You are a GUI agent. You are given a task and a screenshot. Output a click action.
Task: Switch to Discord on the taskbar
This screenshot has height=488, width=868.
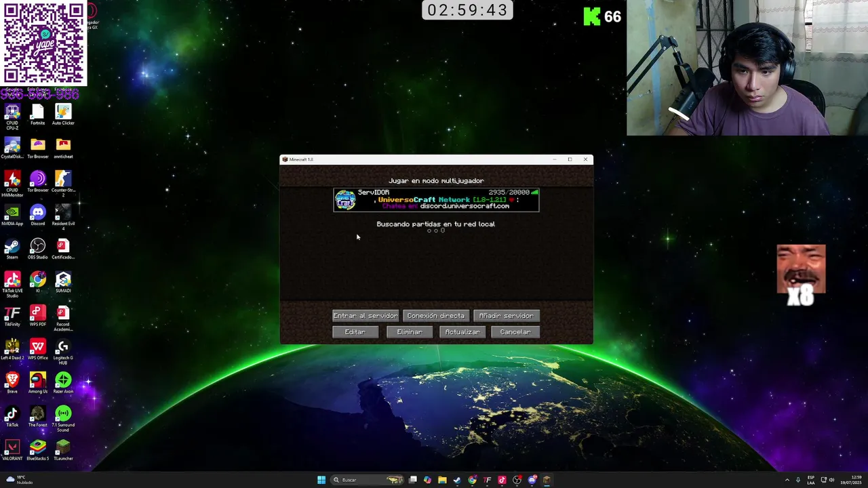(532, 480)
